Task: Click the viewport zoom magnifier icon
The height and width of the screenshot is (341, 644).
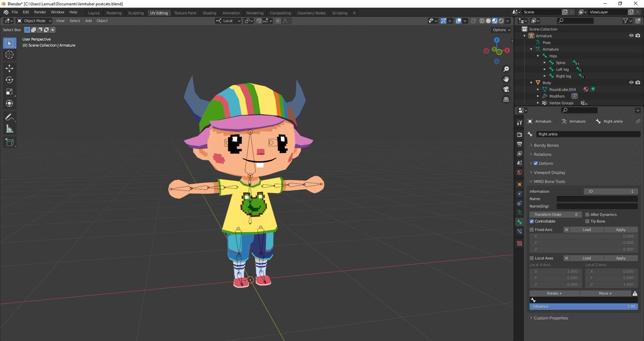Action: point(506,69)
